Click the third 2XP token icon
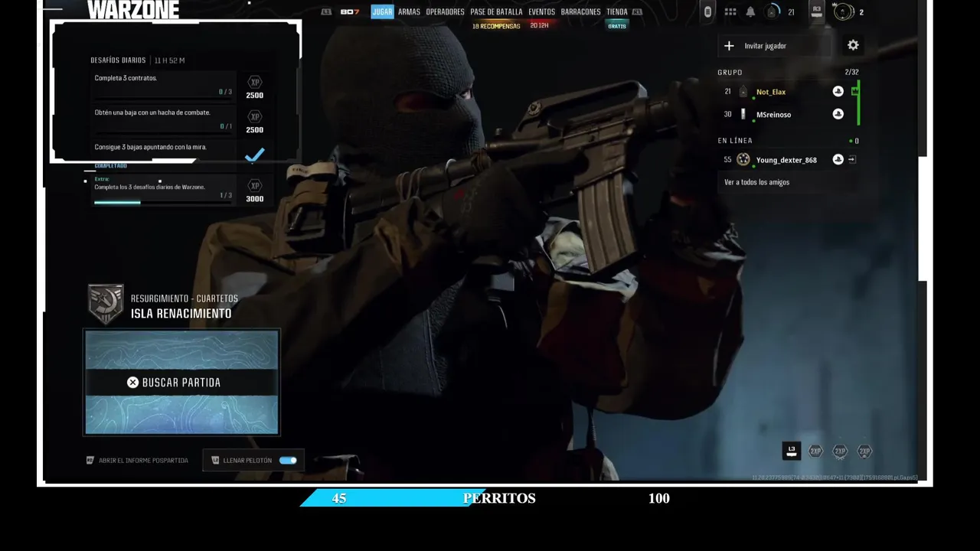This screenshot has width=980, height=551. [x=864, y=452]
